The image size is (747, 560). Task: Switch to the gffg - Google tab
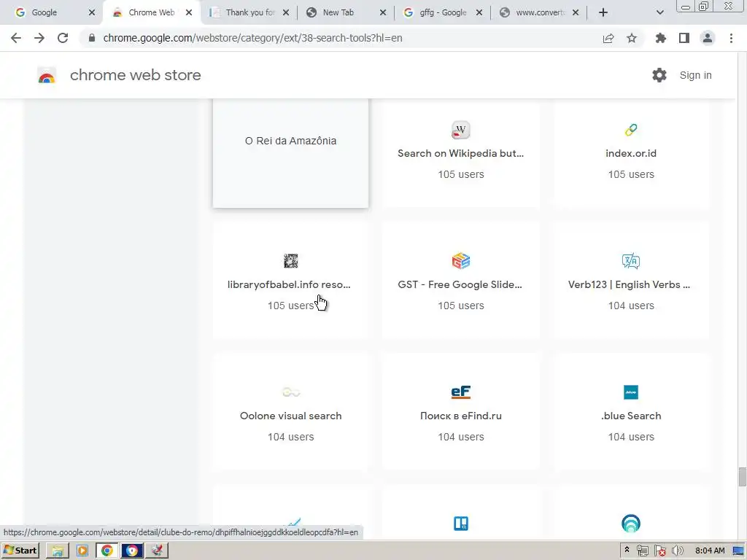[x=443, y=12]
